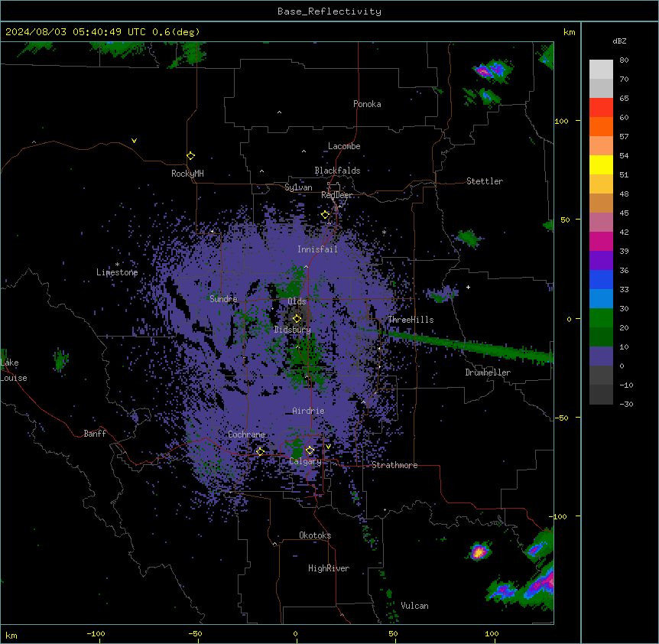Pick the magenta 39-42 dBZ swatch

(601, 241)
